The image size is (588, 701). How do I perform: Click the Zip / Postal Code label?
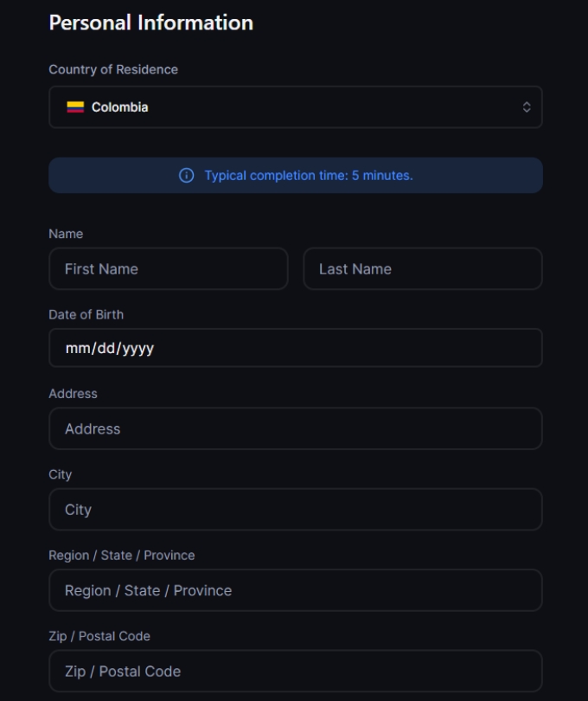[99, 636]
